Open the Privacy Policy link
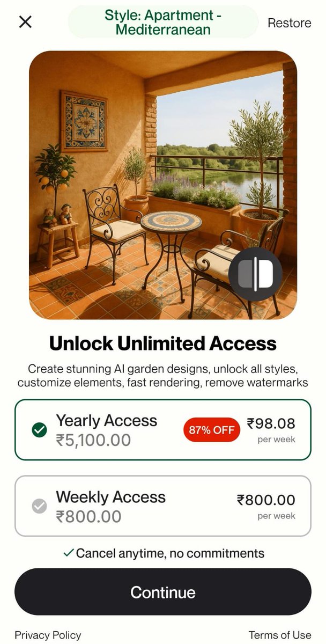The height and width of the screenshot is (644, 326). 48,635
